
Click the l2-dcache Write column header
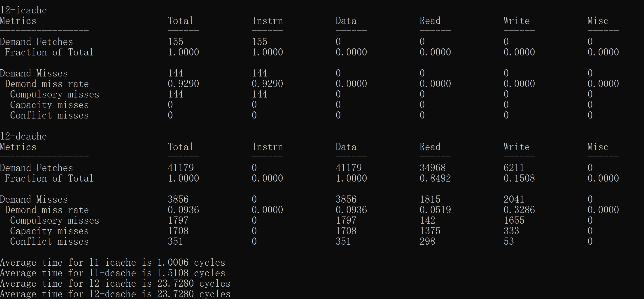click(x=516, y=147)
